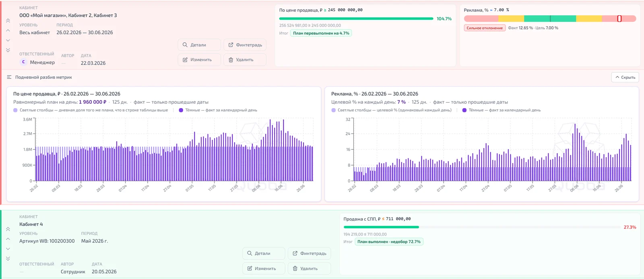The width and height of the screenshot is (644, 279).
Task: Click Артикул WB: 100200300 text
Action: tap(47, 241)
